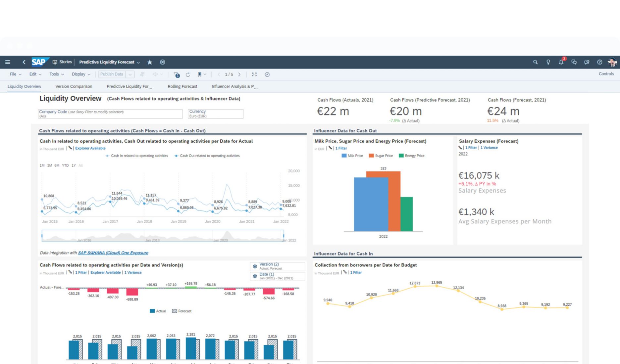Click the discussions chat bubbles icon

click(x=574, y=62)
